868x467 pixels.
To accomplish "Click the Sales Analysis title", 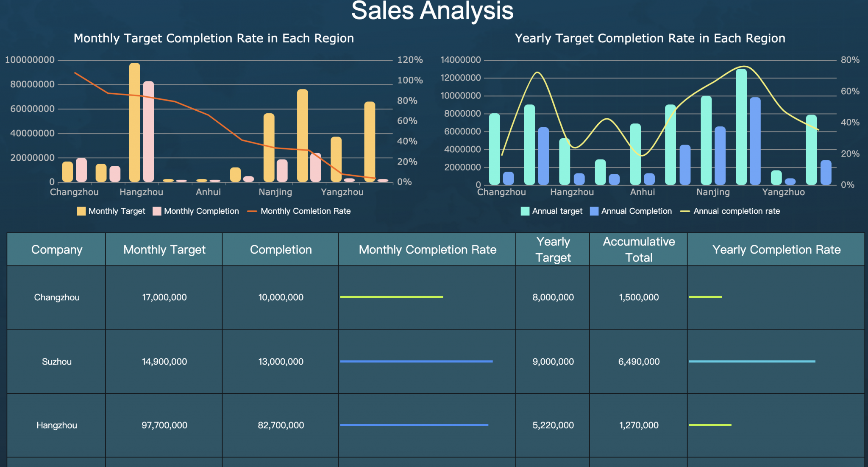I will click(x=432, y=11).
